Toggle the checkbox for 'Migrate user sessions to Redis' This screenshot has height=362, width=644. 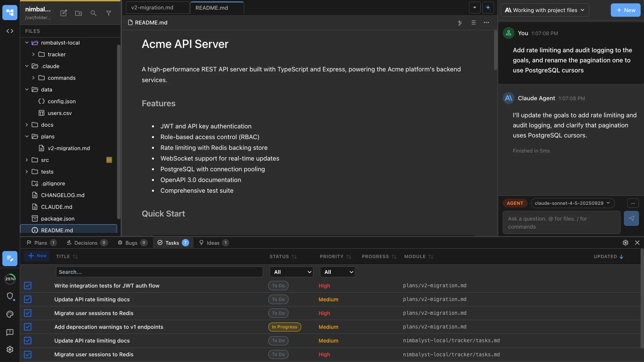click(28, 313)
